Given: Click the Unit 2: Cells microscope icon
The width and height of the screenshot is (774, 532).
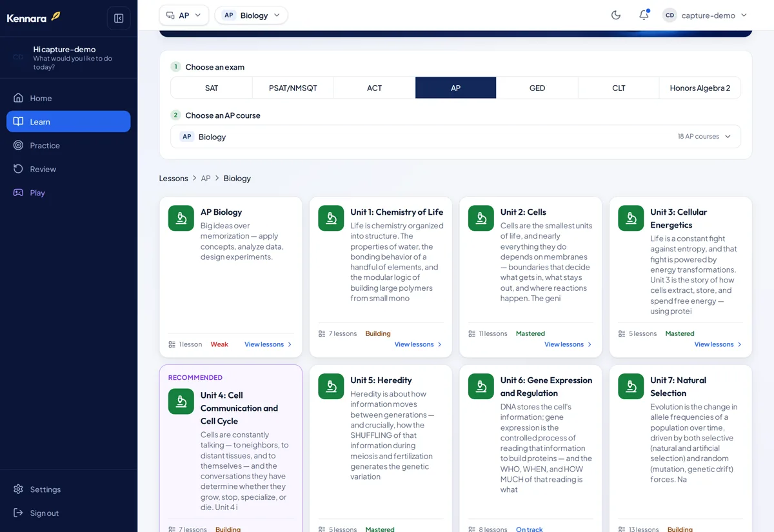Looking at the screenshot, I should 481,218.
